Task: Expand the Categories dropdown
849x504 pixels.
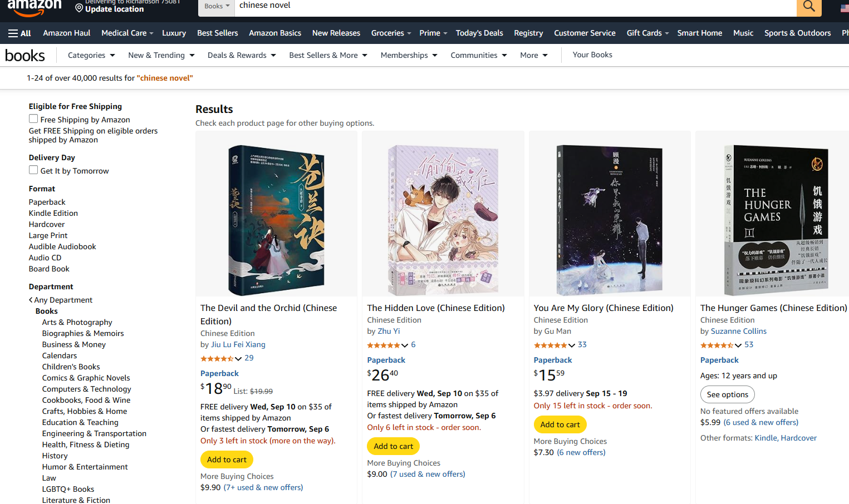Action: pyautogui.click(x=91, y=55)
